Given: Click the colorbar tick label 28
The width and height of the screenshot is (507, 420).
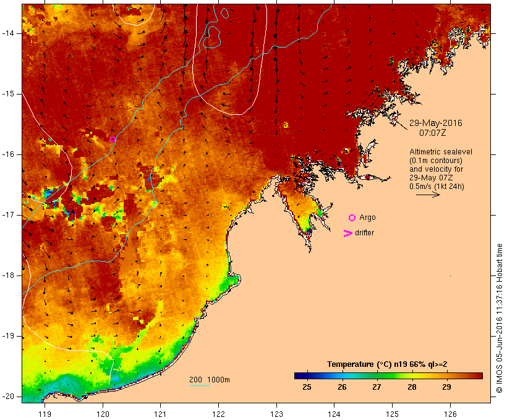Looking at the screenshot, I should coord(412,387).
